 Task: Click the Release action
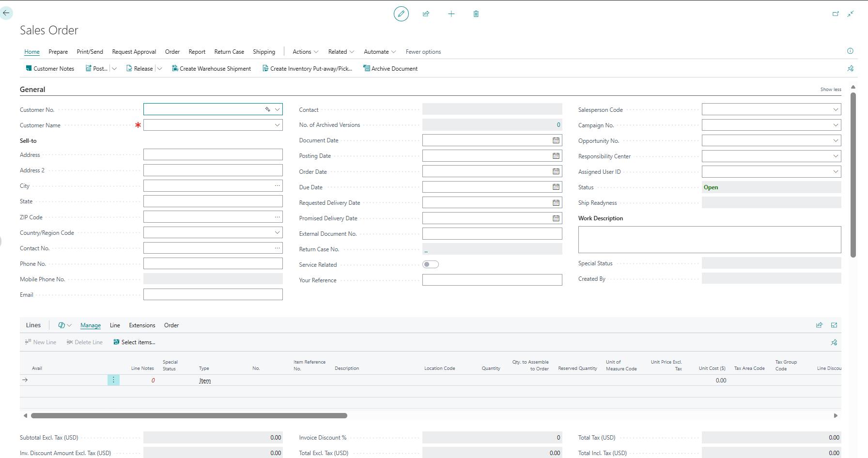[x=139, y=69]
